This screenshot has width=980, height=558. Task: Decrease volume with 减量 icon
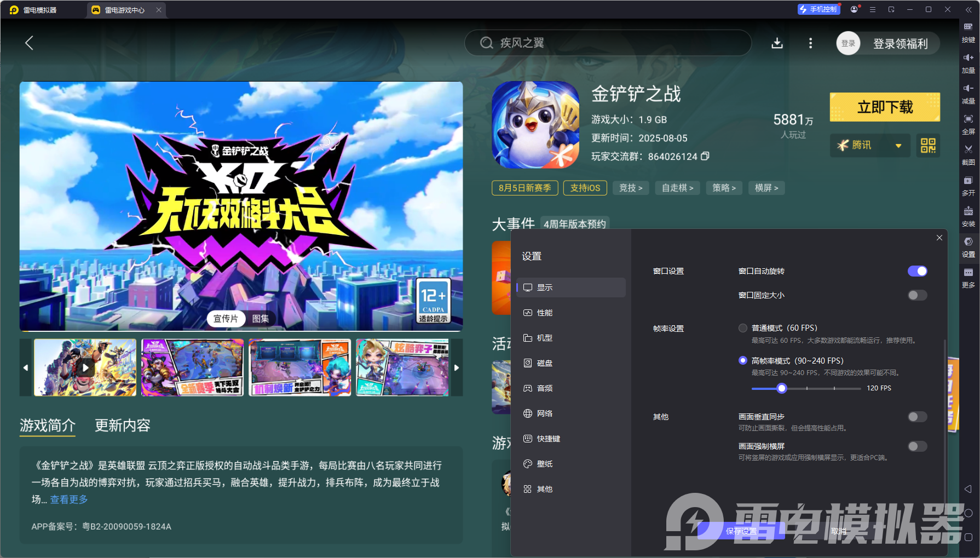click(969, 94)
